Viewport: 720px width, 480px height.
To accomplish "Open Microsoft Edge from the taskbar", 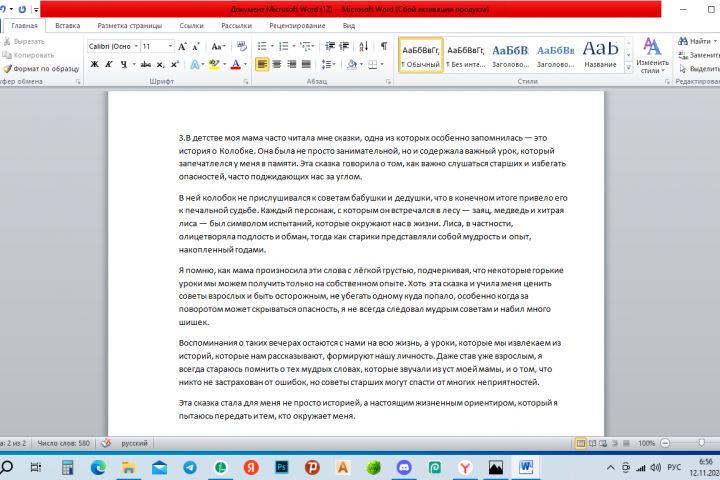I will point(98,468).
